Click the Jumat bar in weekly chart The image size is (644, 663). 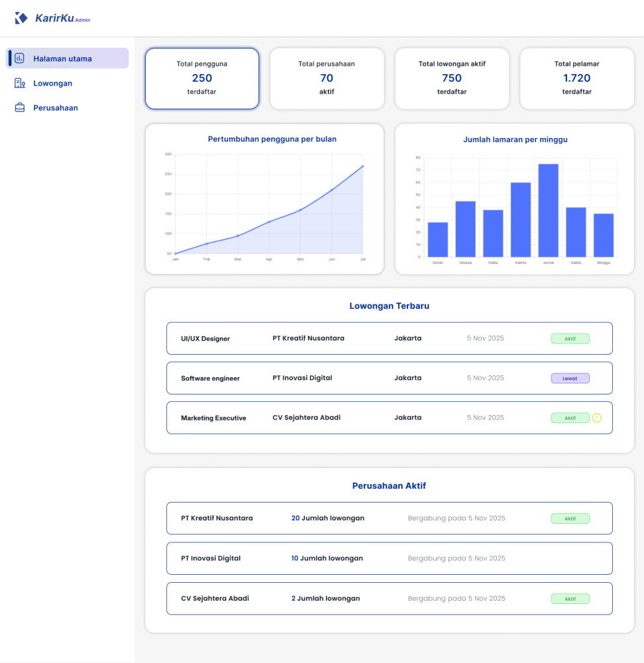(x=548, y=210)
